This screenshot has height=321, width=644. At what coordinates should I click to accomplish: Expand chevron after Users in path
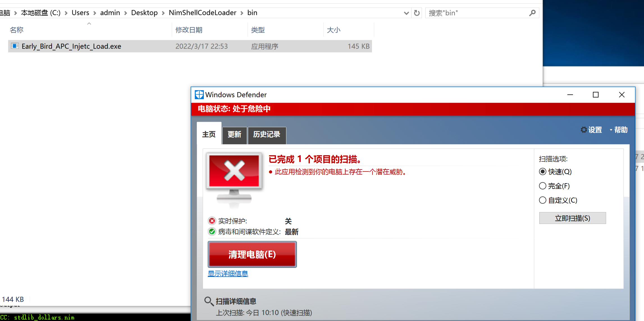coord(95,13)
